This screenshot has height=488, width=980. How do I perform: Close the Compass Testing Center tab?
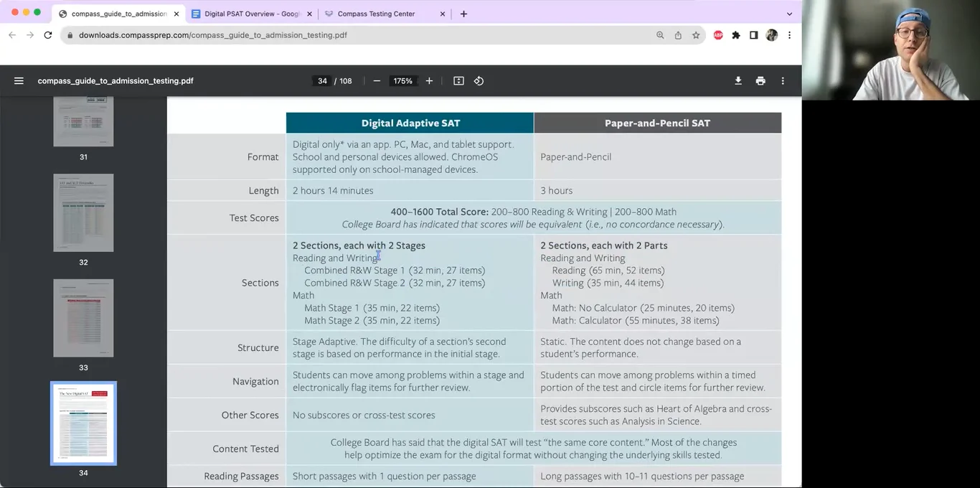tap(442, 14)
